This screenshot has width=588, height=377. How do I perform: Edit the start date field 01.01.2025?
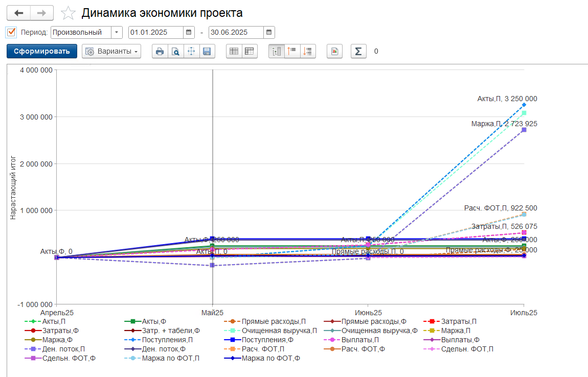156,32
